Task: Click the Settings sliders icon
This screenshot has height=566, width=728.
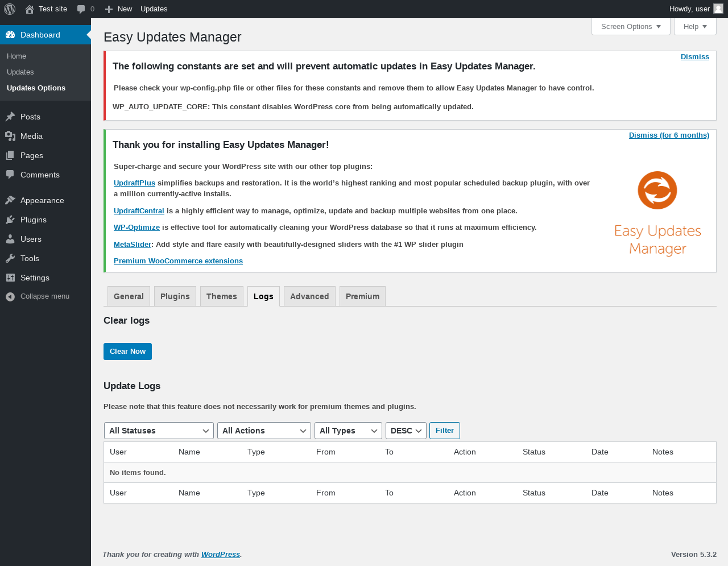Action: pyautogui.click(x=10, y=278)
